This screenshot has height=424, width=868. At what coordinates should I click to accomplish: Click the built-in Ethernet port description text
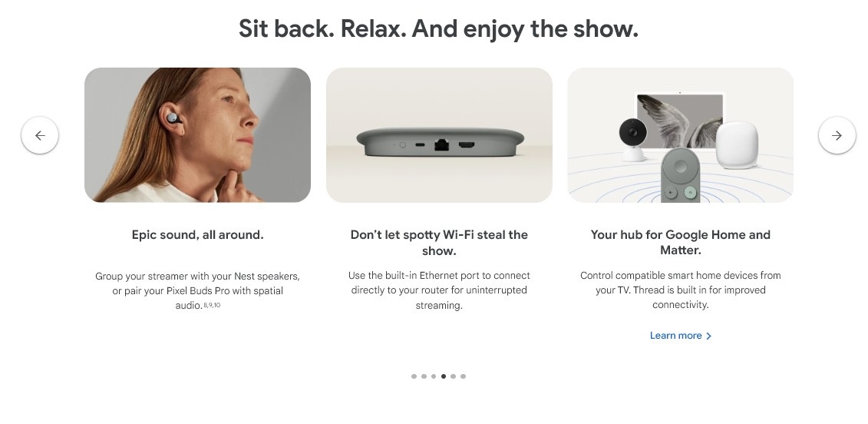439,290
